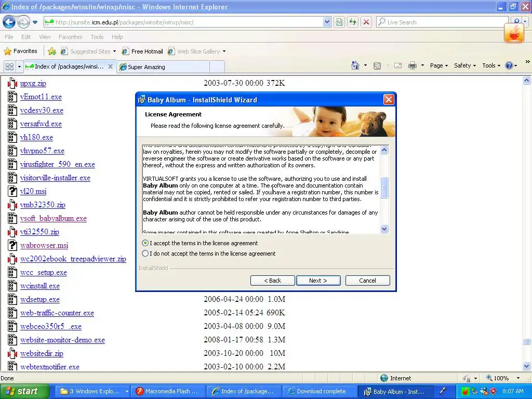Select I do not accept the terms
This screenshot has width=532, height=399.
[x=145, y=254]
